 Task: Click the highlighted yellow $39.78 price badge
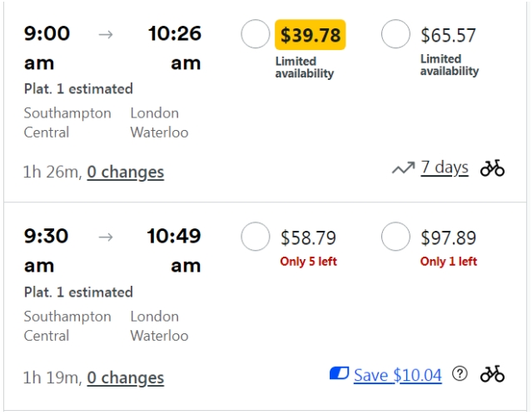point(310,35)
